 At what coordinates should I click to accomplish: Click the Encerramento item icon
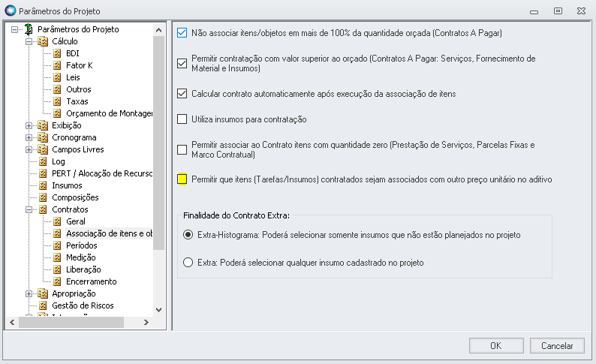click(57, 281)
